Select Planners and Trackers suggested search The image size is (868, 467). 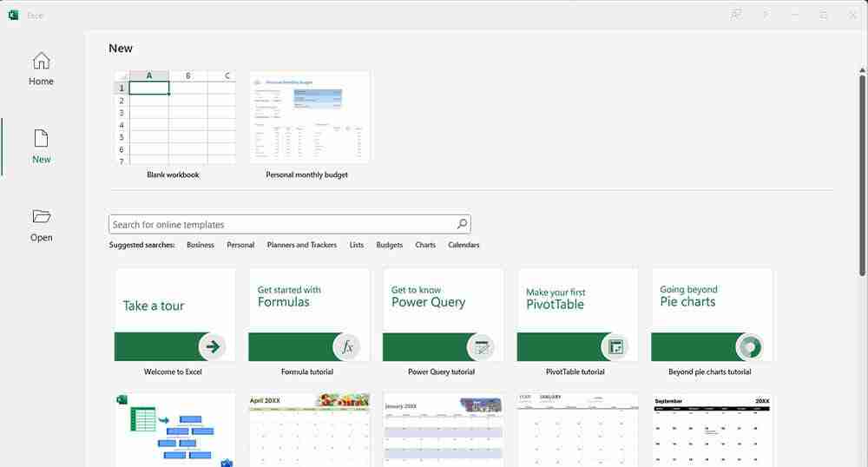tap(302, 245)
